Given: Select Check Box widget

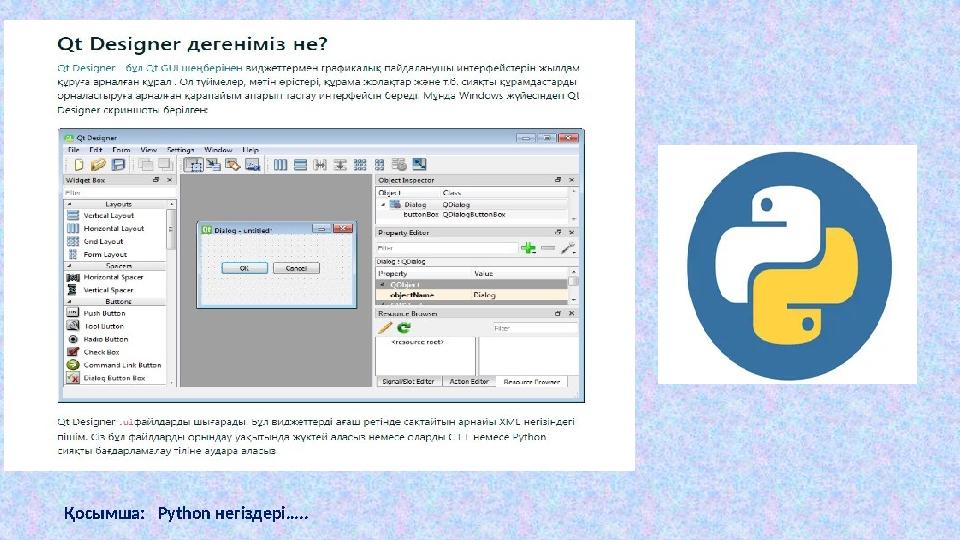Looking at the screenshot, I should (93, 352).
